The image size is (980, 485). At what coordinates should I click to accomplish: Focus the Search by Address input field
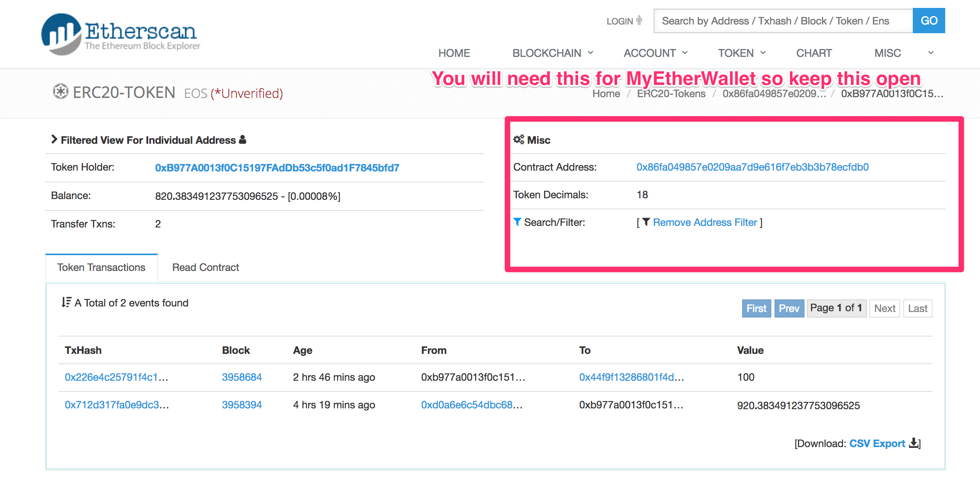[x=783, y=21]
